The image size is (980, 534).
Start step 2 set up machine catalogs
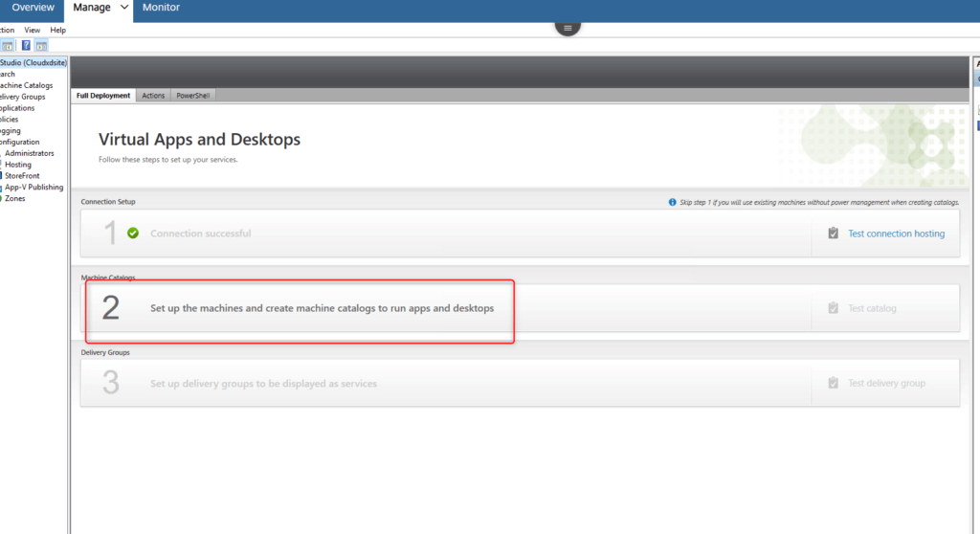pos(322,308)
